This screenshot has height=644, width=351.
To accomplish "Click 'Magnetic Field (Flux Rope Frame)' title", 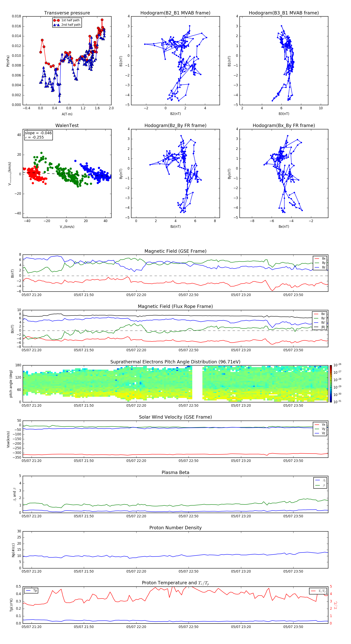I will point(175,307).
